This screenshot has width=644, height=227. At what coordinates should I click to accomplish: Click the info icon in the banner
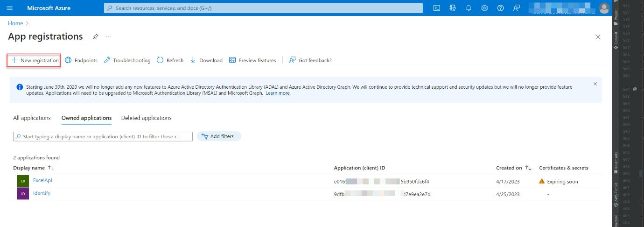20,87
